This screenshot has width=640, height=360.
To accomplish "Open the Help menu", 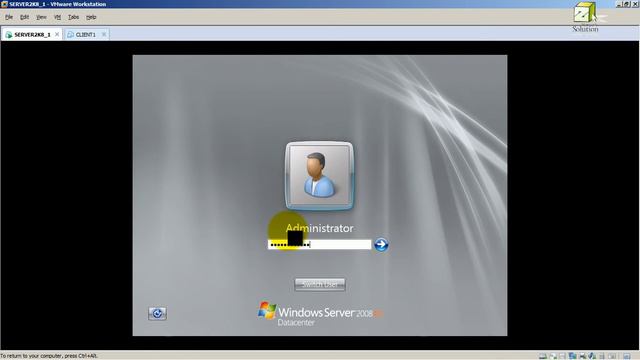I will [x=91, y=17].
